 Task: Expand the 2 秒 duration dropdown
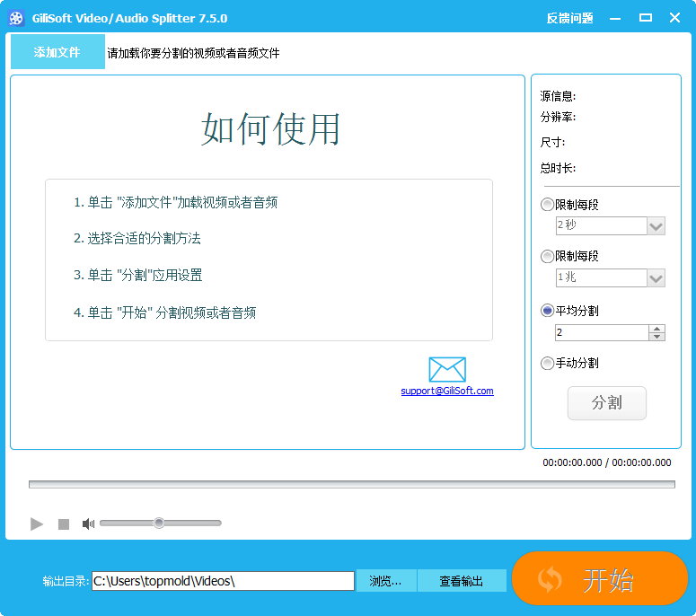656,226
